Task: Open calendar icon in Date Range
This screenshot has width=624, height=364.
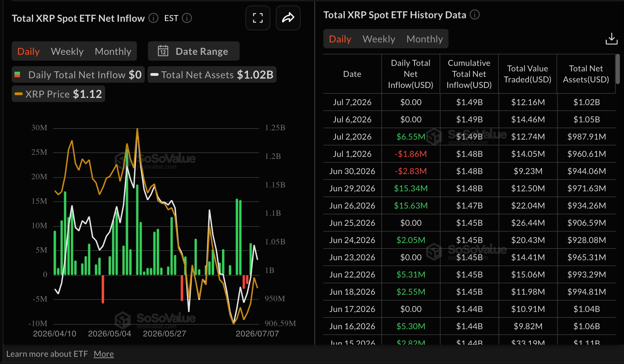Action: click(163, 51)
